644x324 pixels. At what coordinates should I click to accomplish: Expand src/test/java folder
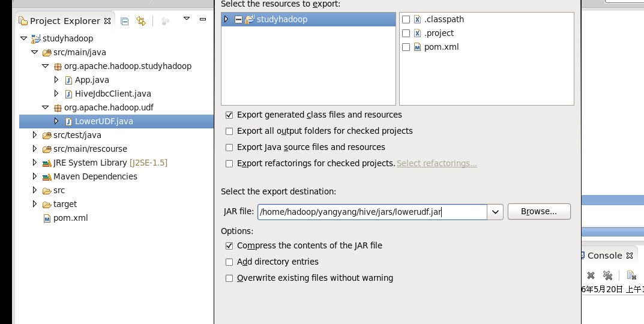35,135
